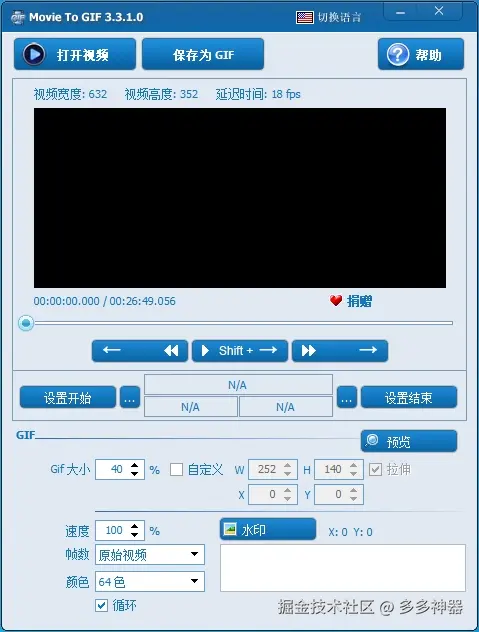Image resolution: width=479 pixels, height=632 pixels.
Task: Minimize the Movie To GIF window
Action: pos(400,12)
